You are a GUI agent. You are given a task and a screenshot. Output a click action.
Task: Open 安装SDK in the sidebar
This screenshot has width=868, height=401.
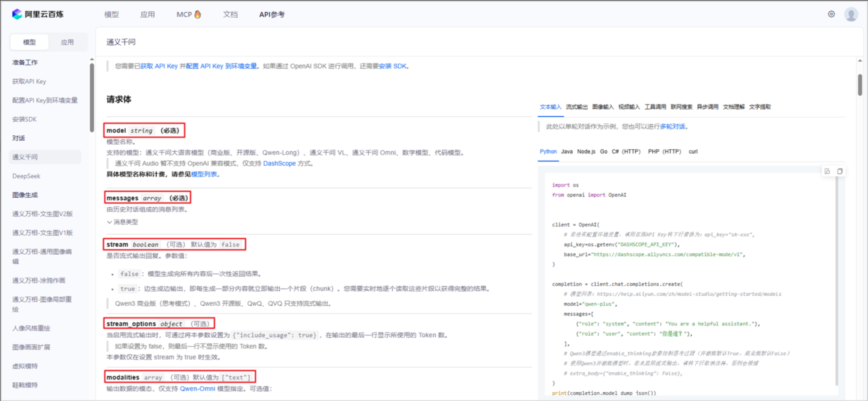24,119
